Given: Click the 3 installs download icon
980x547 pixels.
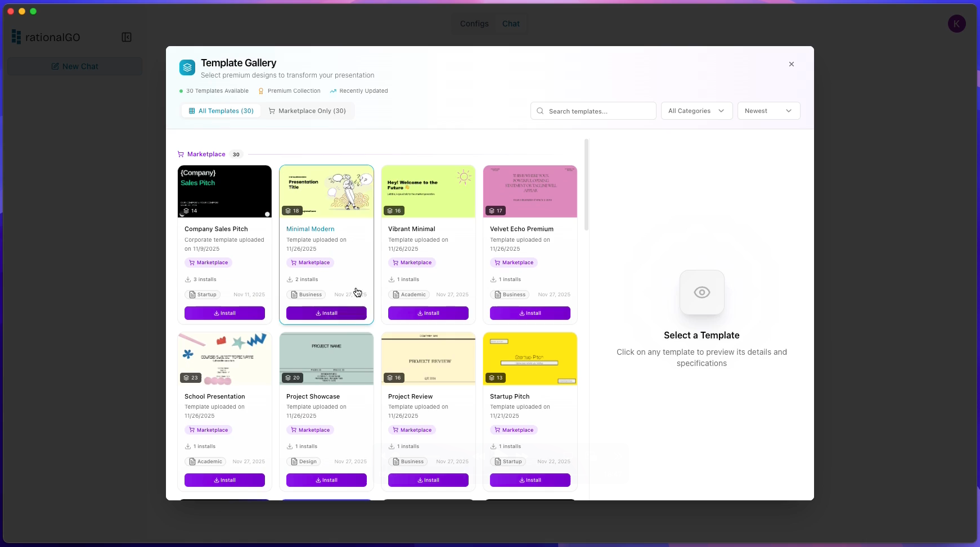Looking at the screenshot, I should (x=188, y=279).
